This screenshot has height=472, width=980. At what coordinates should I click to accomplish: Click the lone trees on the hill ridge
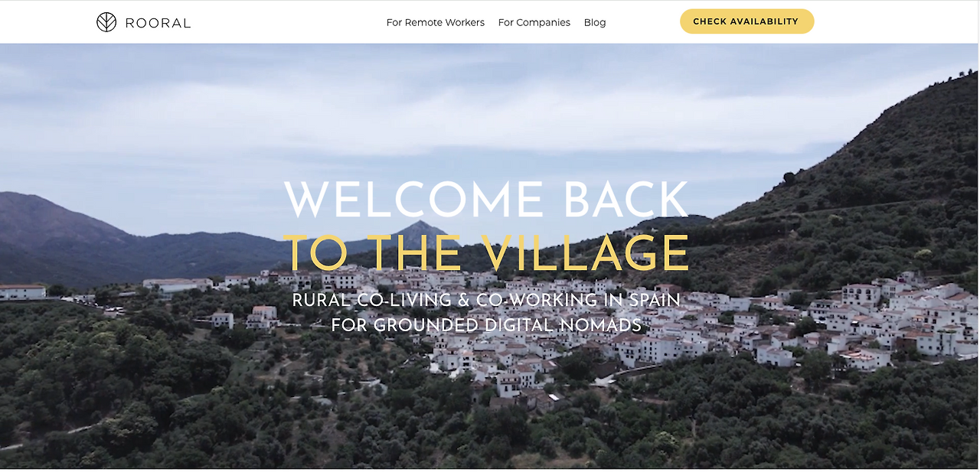(x=789, y=177)
